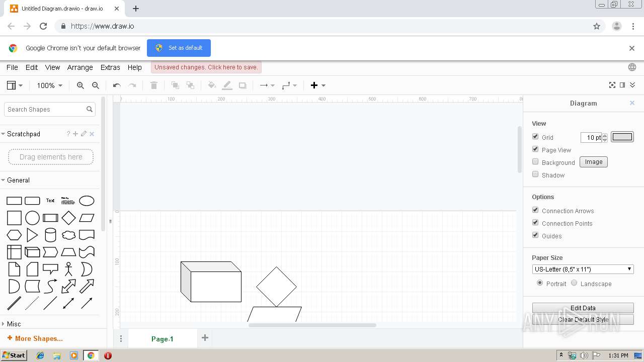Collapse the toolbar with chevron icon
This screenshot has width=644, height=362.
pyautogui.click(x=632, y=85)
